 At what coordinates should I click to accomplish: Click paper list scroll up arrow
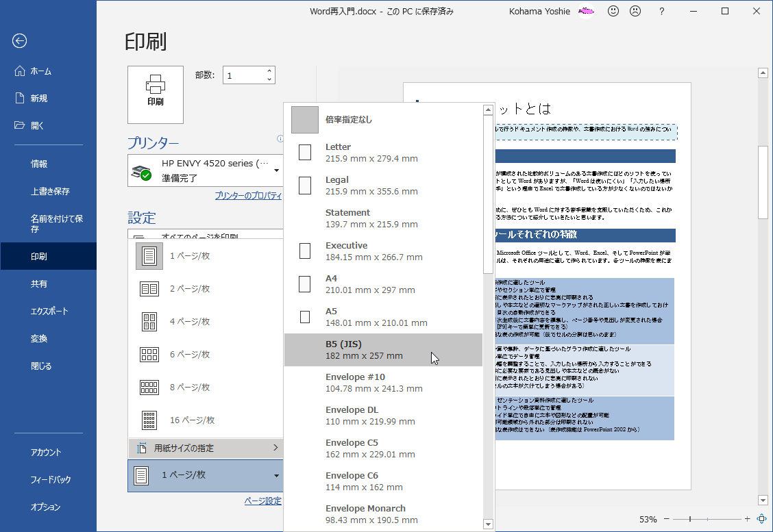click(x=488, y=110)
